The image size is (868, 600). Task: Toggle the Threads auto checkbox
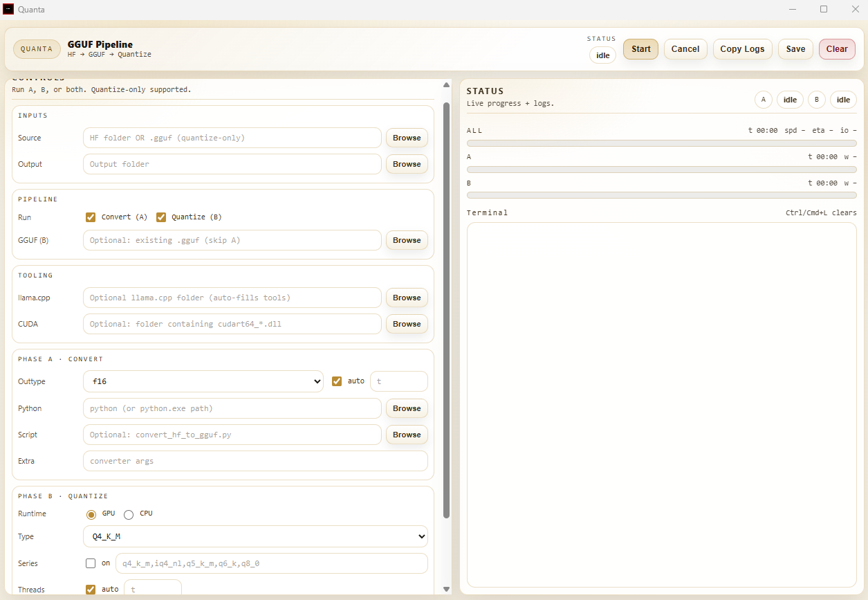click(x=90, y=589)
